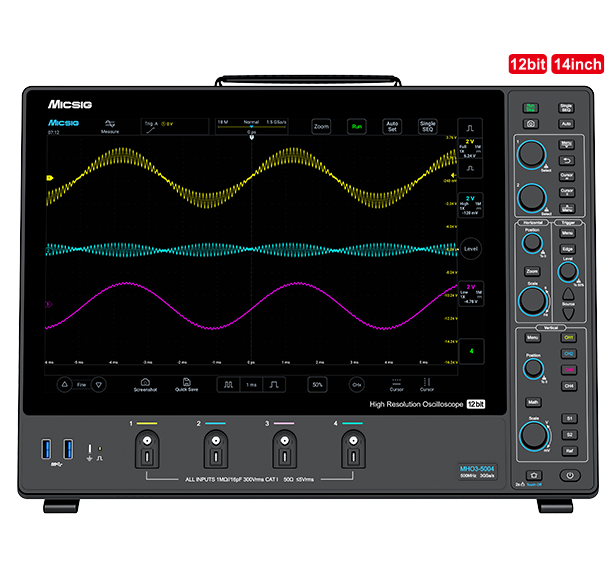Toggle the green Run button on screen
Screen dimensions: 616x582
[355, 127]
